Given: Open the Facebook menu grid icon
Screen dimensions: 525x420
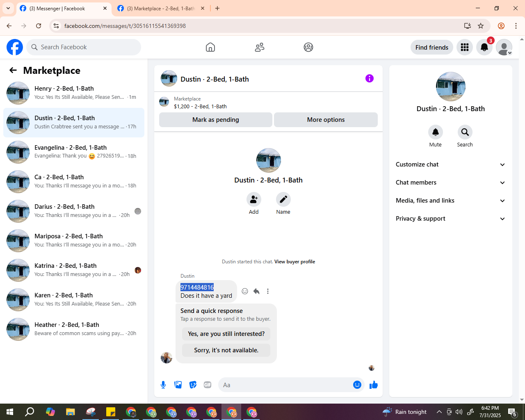Looking at the screenshot, I should coord(465,47).
